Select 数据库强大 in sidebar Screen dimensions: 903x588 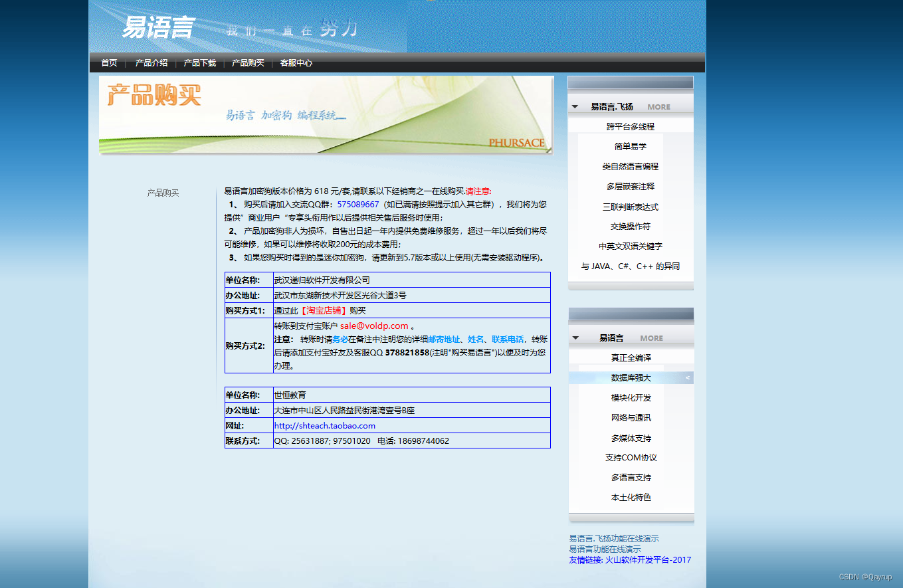[631, 377]
